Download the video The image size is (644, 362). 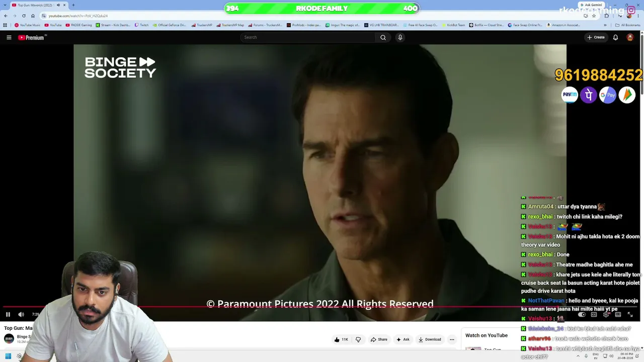click(430, 339)
